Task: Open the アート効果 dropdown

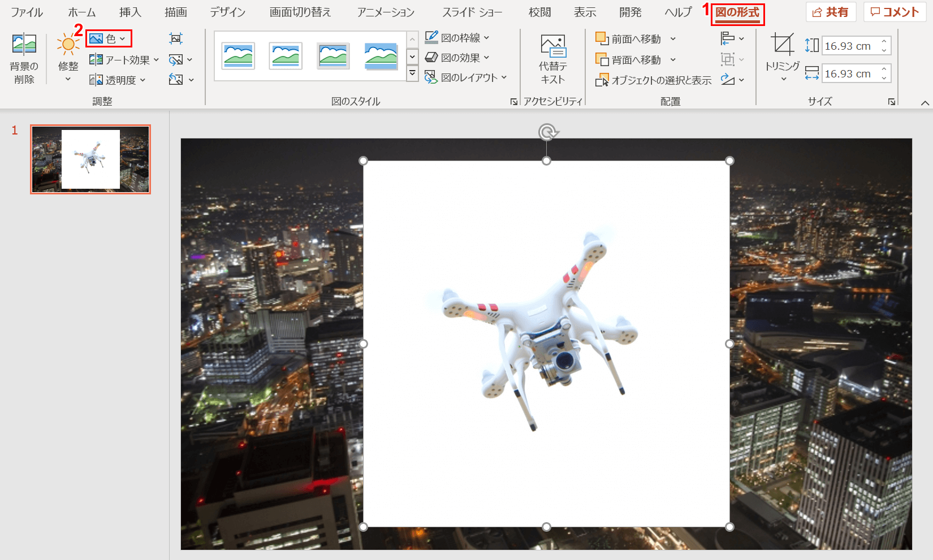Action: [x=124, y=59]
